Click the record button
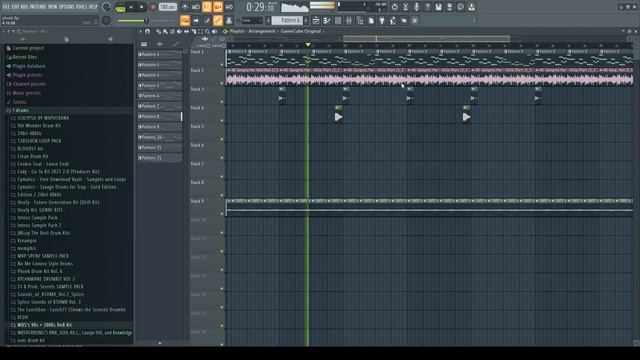 pos(153,7)
